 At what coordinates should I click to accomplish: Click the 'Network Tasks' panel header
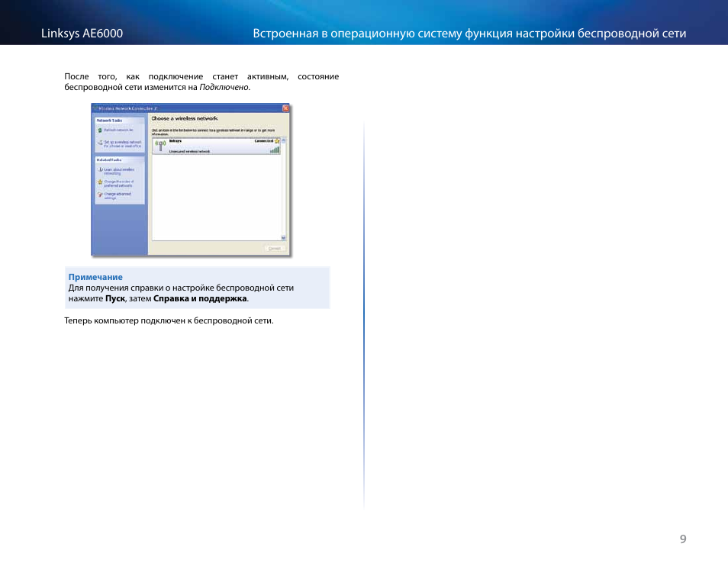pyautogui.click(x=120, y=121)
